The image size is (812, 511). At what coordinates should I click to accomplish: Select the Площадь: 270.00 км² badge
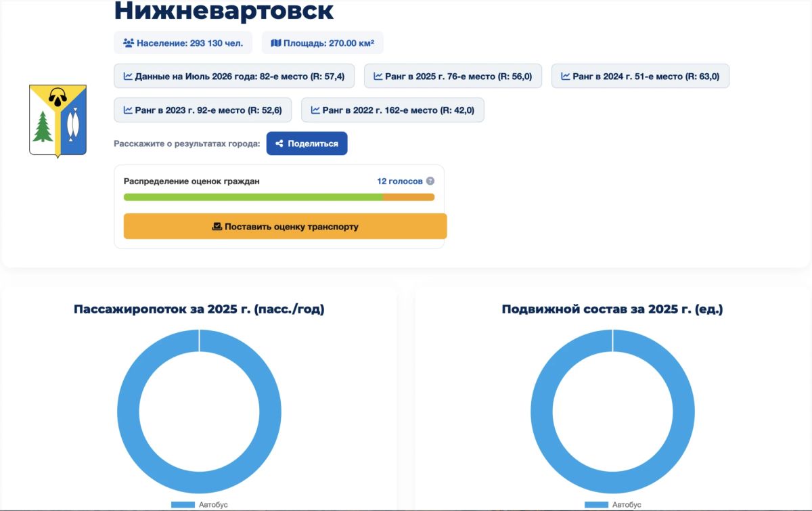point(322,43)
